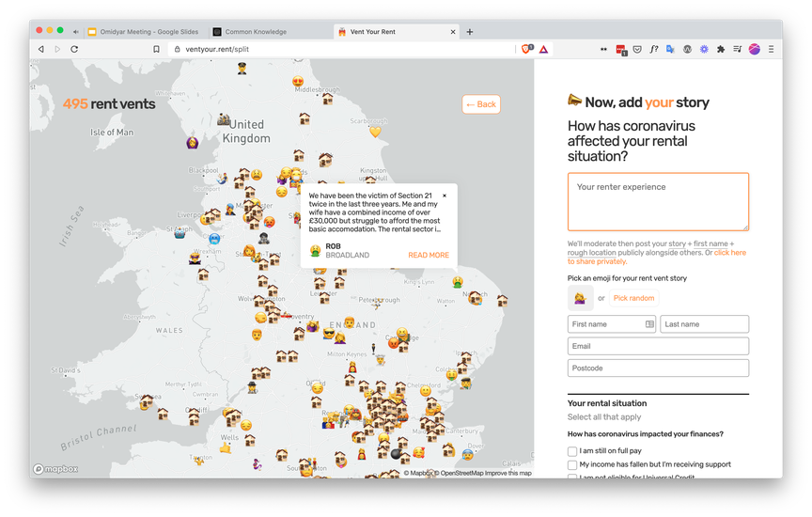Image resolution: width=812 pixels, height=517 pixels.
Task: Close the Rob story popup
Action: [x=445, y=196]
